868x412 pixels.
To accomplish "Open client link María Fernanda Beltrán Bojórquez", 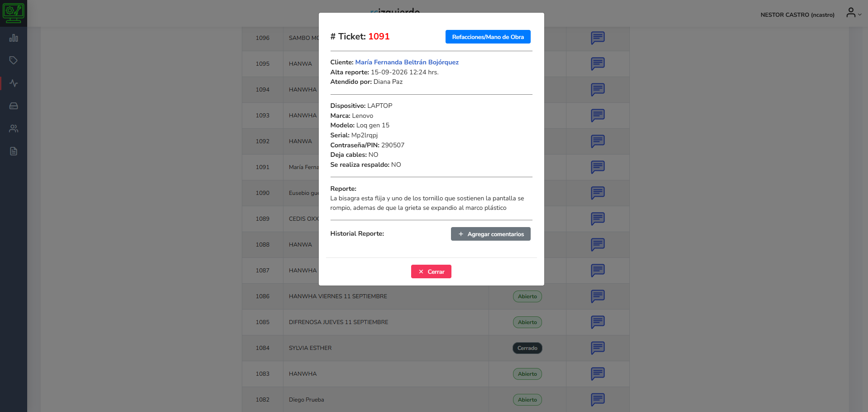I will coord(407,62).
